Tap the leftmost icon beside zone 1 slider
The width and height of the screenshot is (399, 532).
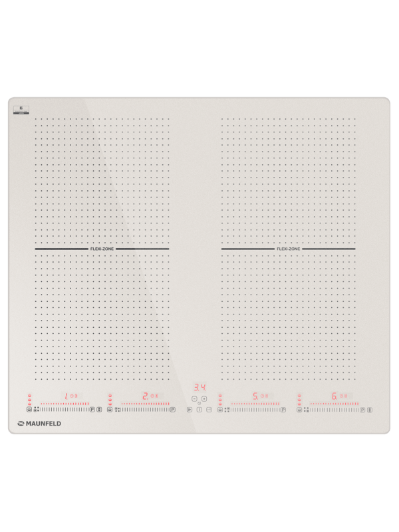[x=29, y=410]
